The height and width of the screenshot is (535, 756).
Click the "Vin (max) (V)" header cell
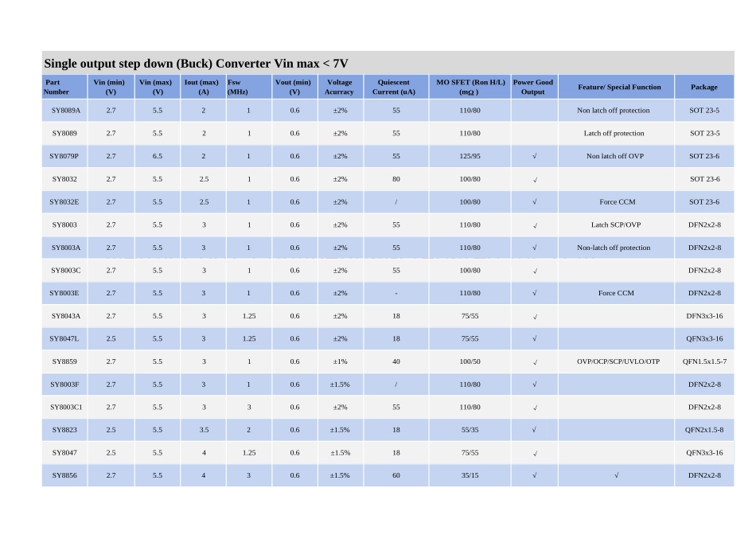tap(158, 87)
